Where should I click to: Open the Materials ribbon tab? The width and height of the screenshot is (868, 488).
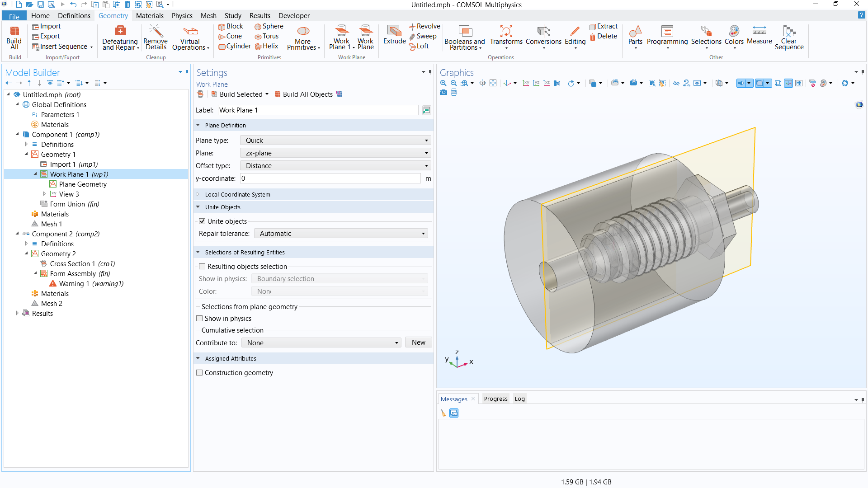150,16
